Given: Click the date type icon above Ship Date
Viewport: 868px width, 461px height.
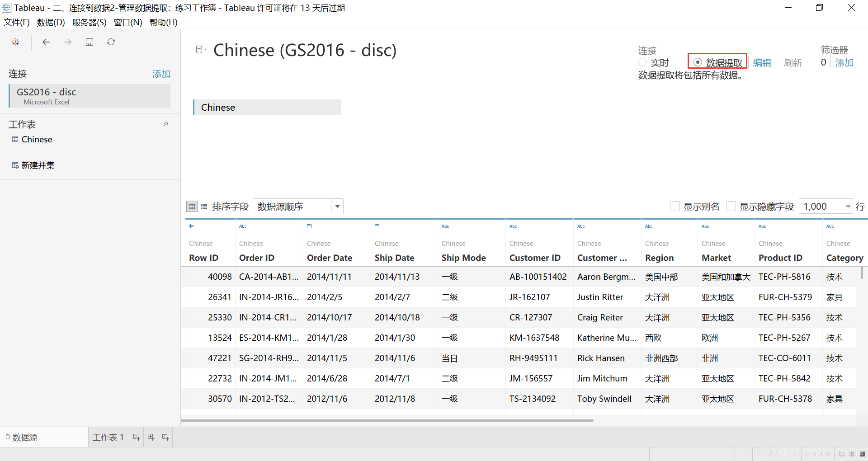Looking at the screenshot, I should coord(377,226).
